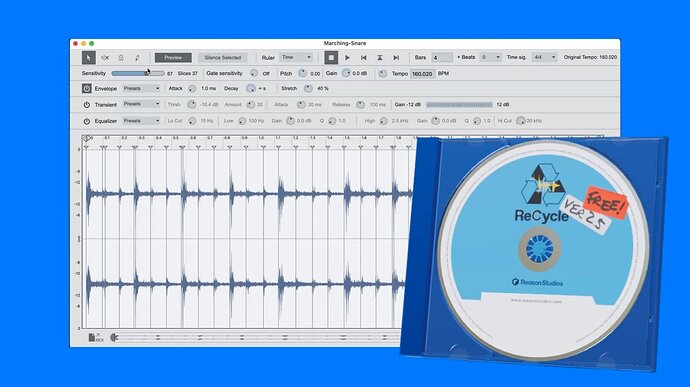This screenshot has height=387, width=690.
Task: Toggle the Envelope power button
Action: [87, 88]
